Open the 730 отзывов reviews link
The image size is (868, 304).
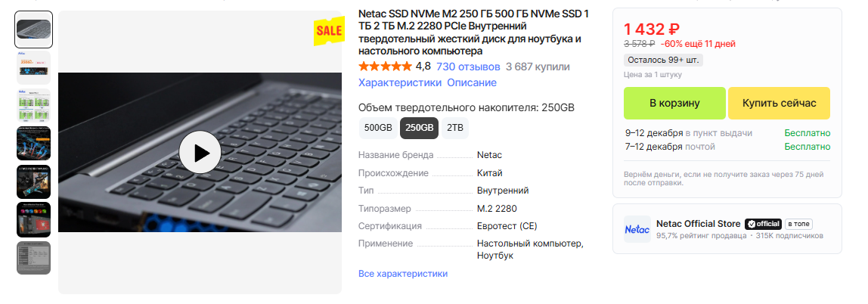(x=468, y=67)
